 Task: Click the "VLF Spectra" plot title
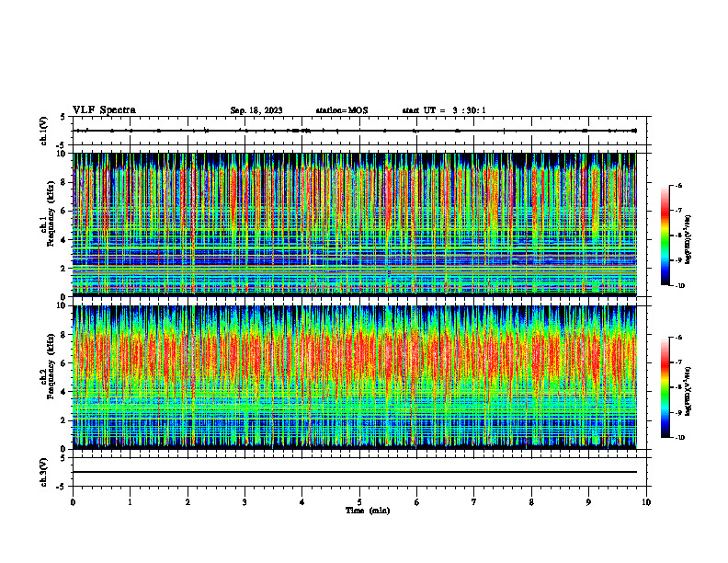click(104, 110)
